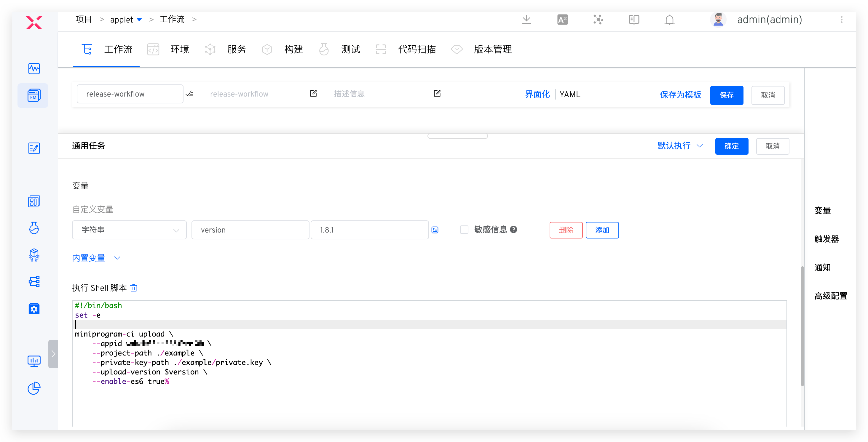Open the package-in-hands sidebar icon

[34, 255]
